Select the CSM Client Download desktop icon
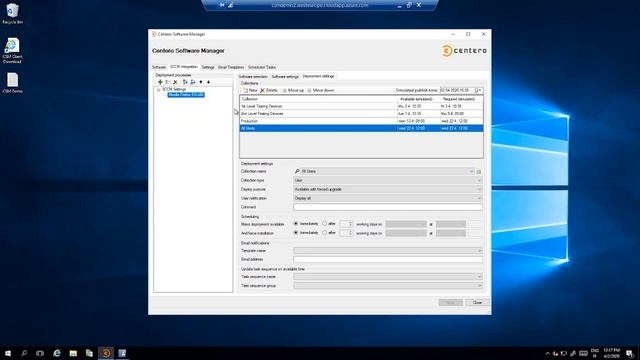The image size is (640, 360). 12,51
